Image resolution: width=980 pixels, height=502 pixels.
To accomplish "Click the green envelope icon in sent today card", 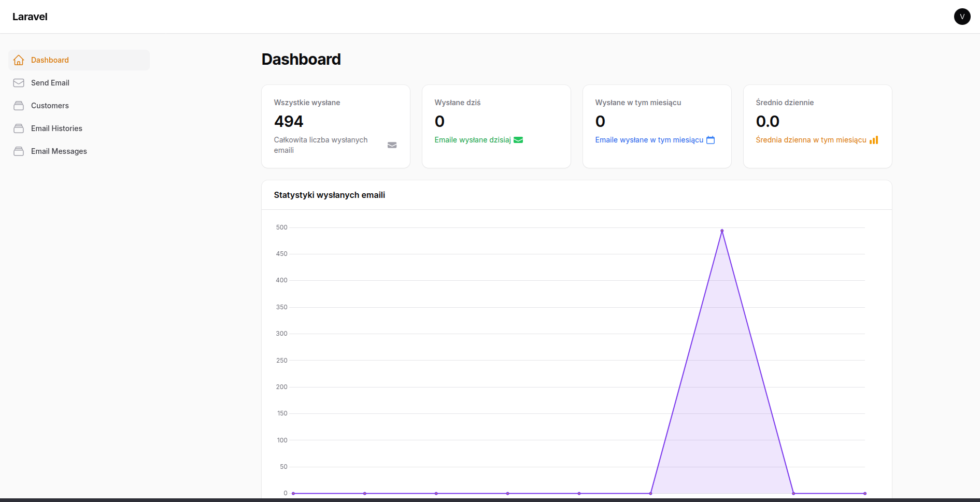I will point(518,140).
